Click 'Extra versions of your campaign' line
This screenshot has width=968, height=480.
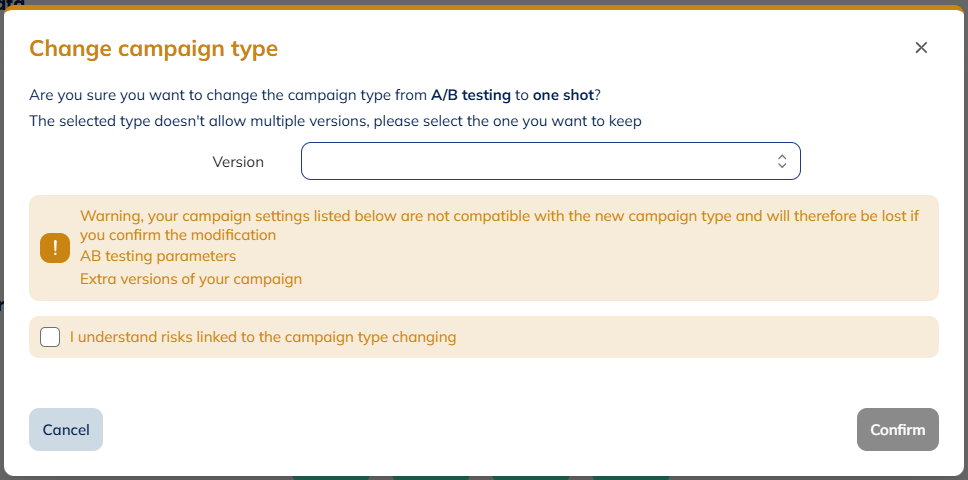click(191, 279)
